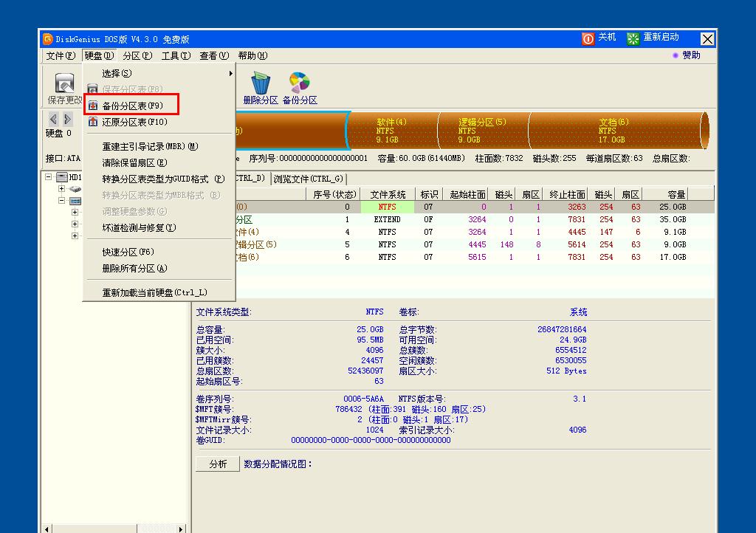Expand the first logical partition tree node
Screen dimensions: 756x533
point(75,212)
